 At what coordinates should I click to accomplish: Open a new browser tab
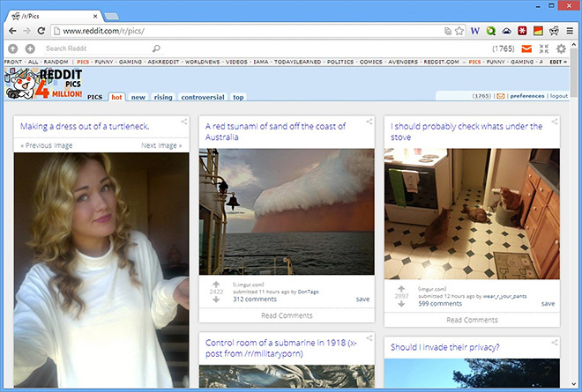111,16
